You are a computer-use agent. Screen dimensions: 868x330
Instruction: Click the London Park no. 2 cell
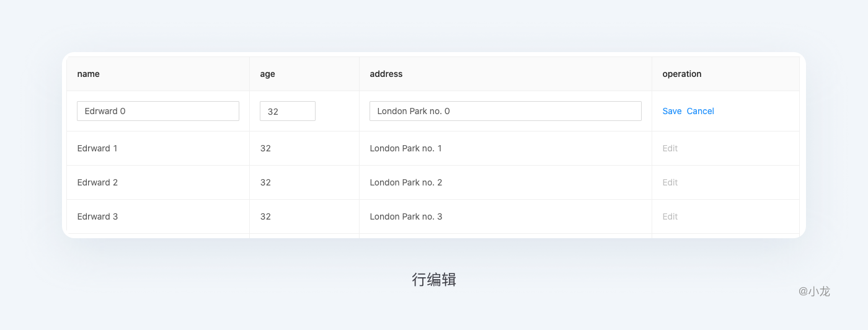[505, 182]
